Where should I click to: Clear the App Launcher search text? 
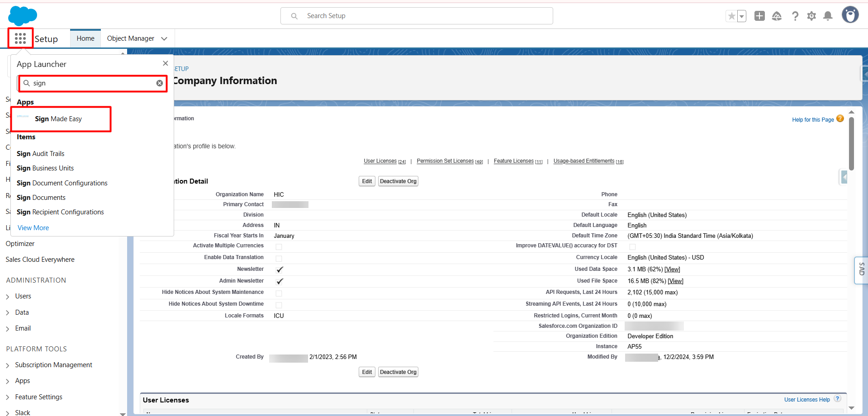click(160, 83)
